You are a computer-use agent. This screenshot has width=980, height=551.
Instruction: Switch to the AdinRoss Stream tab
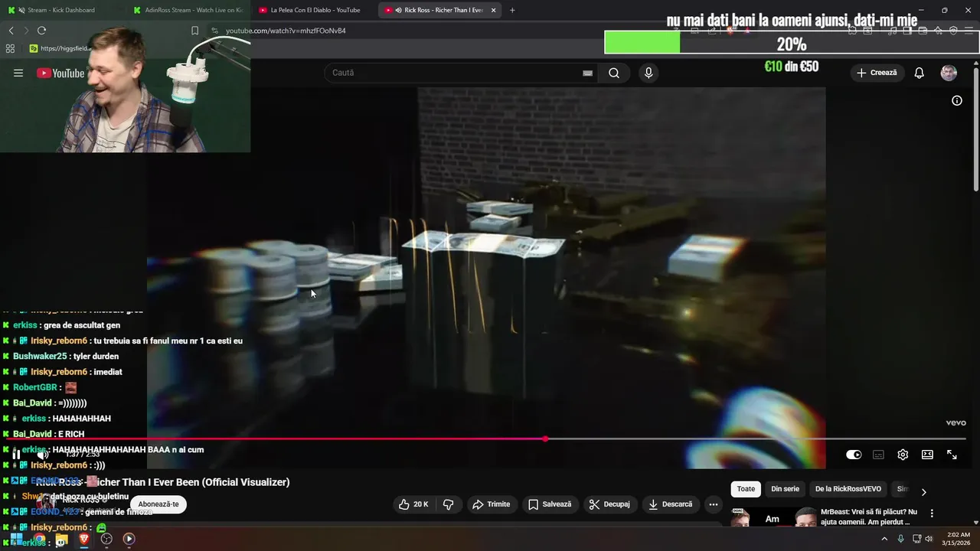[x=188, y=10]
